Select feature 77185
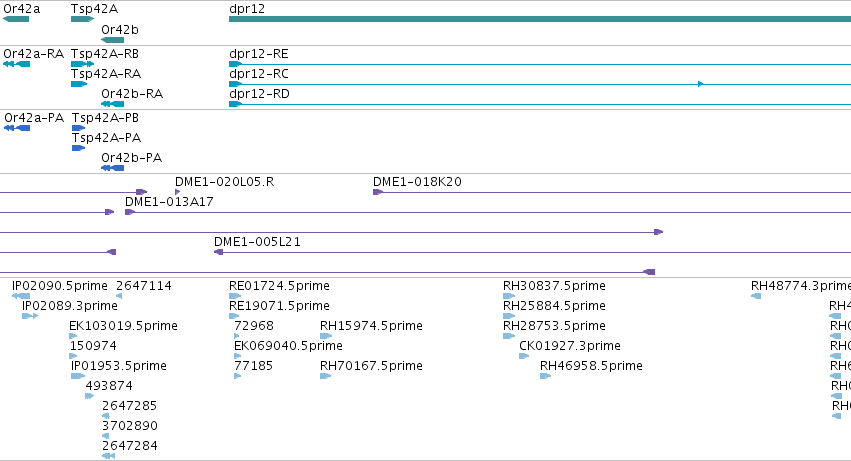This screenshot has height=461, width=851. [x=238, y=376]
